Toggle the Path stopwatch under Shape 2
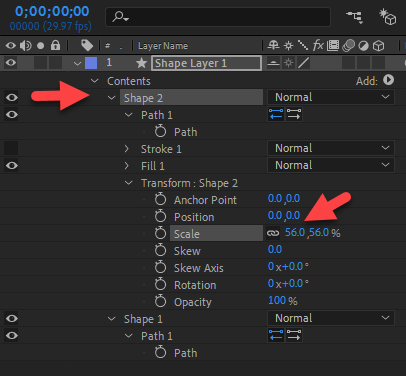Image resolution: width=406 pixels, height=376 pixels. [160, 131]
